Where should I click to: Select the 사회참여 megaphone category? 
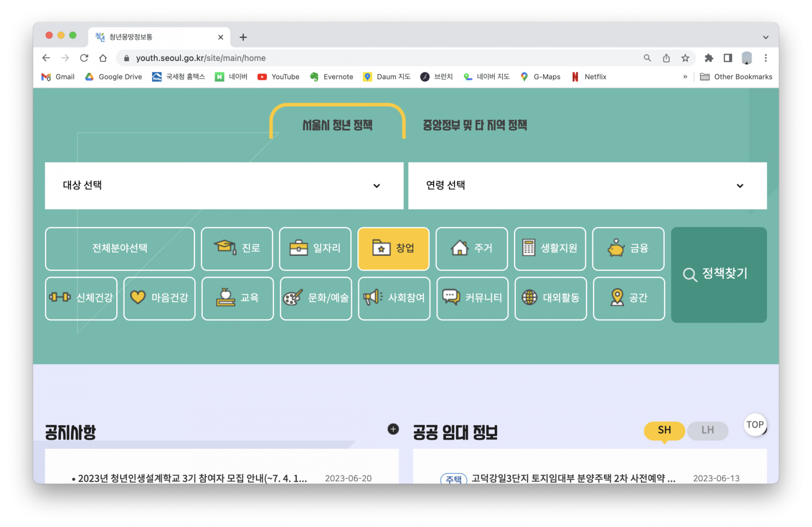(x=394, y=298)
